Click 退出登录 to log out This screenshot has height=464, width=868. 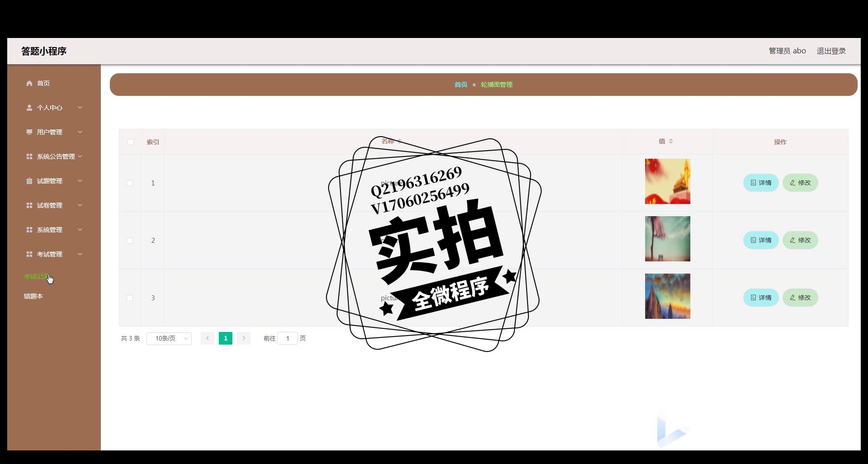click(x=831, y=51)
